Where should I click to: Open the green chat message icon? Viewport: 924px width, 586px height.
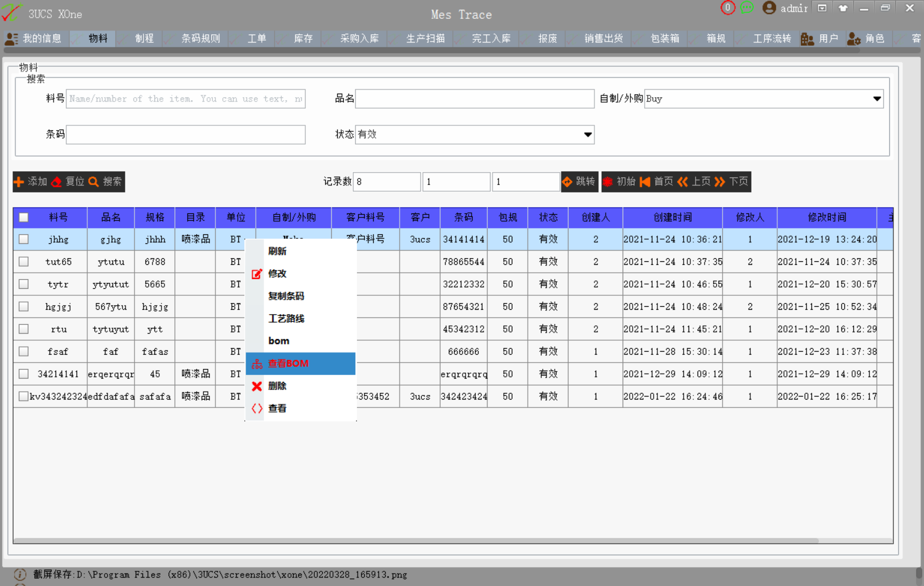(x=747, y=8)
